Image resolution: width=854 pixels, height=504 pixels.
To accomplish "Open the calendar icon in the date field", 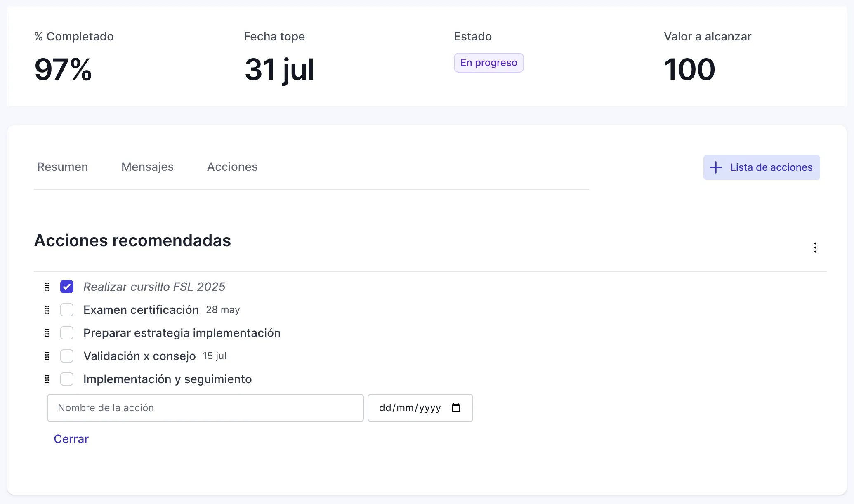I will tap(456, 408).
